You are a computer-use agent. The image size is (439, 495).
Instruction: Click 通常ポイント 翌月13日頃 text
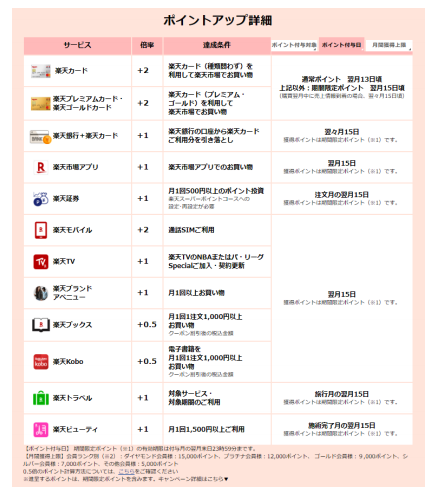(x=342, y=79)
